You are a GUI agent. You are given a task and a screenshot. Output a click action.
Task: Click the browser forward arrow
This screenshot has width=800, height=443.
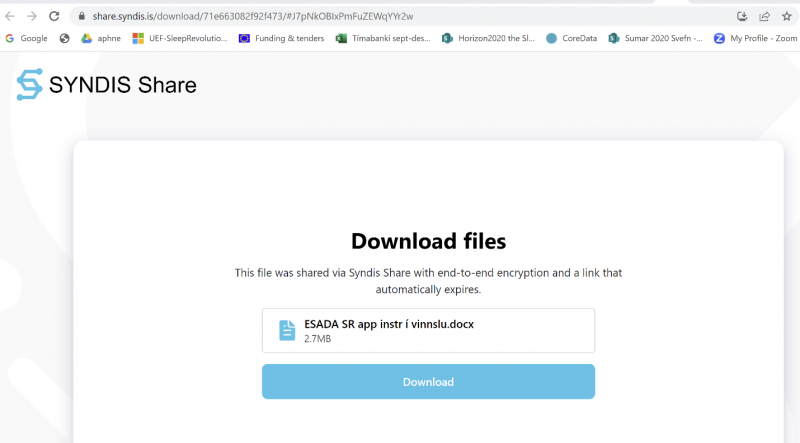coord(32,16)
